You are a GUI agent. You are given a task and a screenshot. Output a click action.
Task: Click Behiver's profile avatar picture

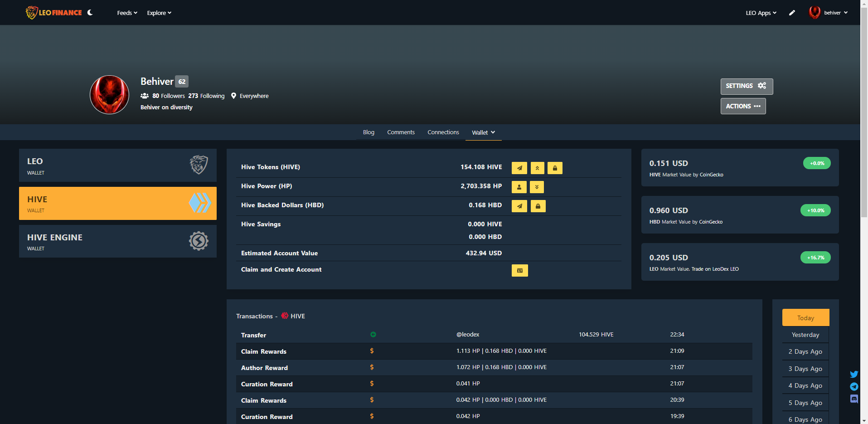[x=109, y=94]
